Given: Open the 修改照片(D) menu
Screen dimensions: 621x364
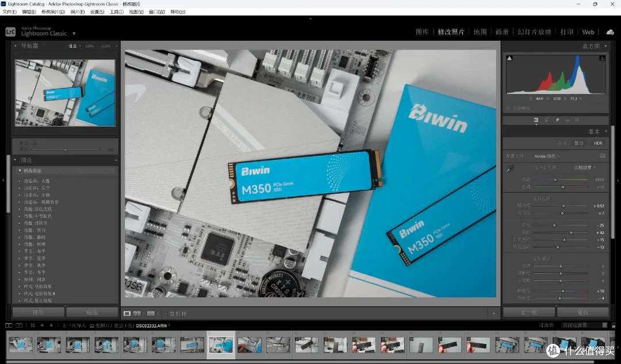Looking at the screenshot, I should pyautogui.click(x=53, y=12).
